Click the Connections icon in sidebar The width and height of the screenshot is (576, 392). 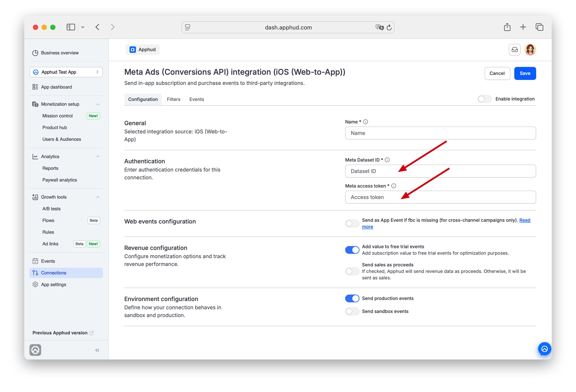click(35, 273)
